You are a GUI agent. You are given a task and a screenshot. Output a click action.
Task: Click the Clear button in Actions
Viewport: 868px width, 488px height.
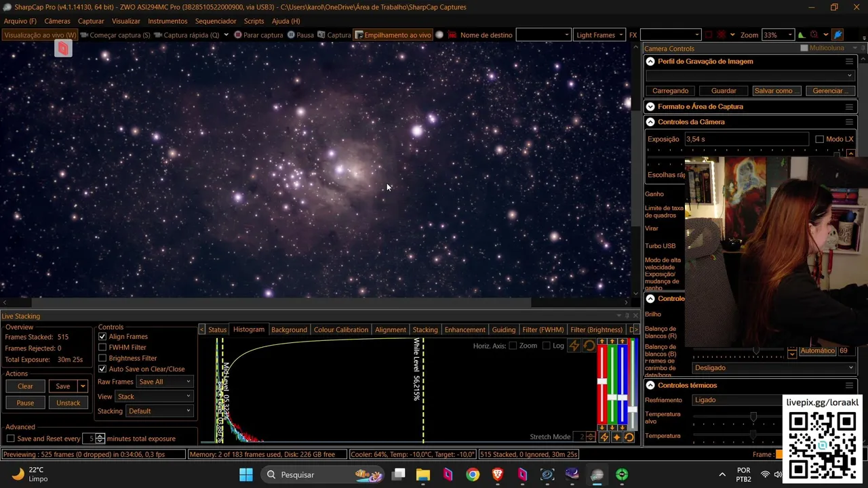point(25,386)
